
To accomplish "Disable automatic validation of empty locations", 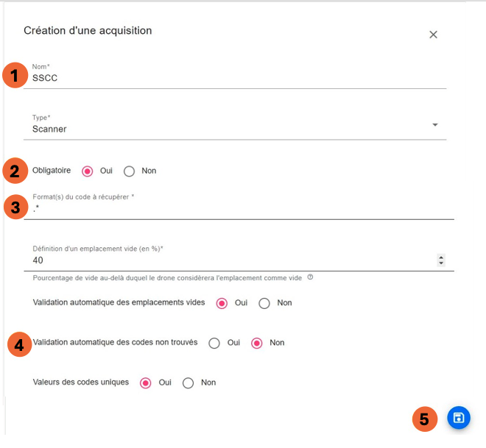I will (265, 303).
